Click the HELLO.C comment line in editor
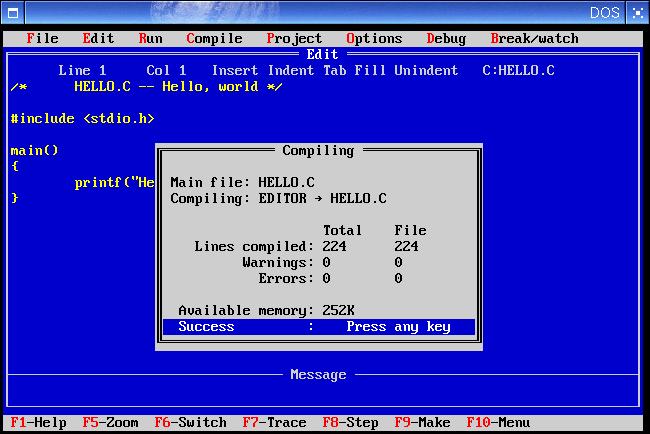Image resolution: width=650 pixels, height=434 pixels. click(x=146, y=87)
